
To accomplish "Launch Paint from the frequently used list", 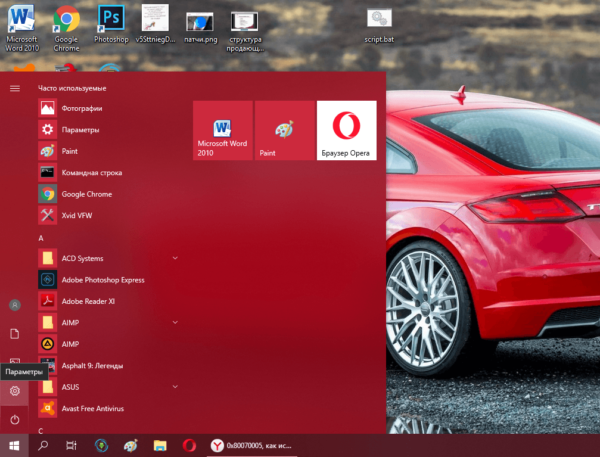I will point(109,151).
